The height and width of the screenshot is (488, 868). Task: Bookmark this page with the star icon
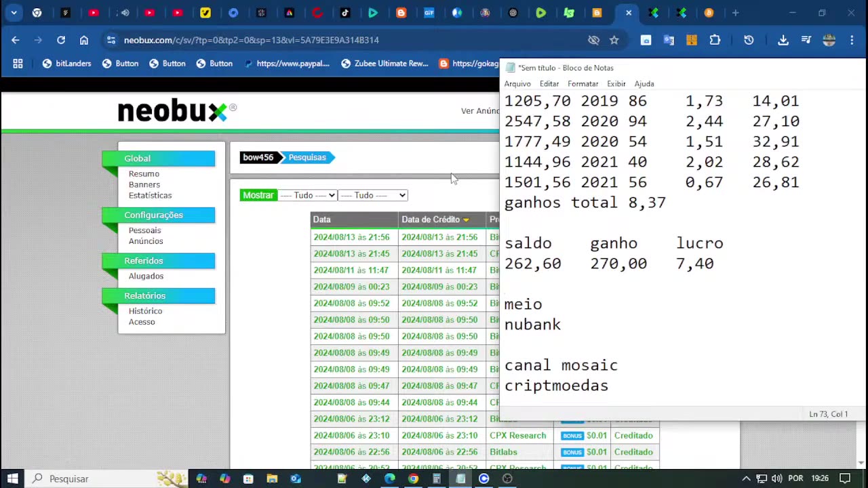point(614,40)
